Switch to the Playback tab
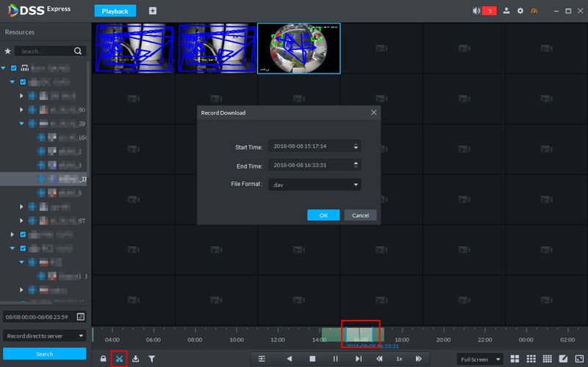This screenshot has height=367, width=588. pos(115,12)
